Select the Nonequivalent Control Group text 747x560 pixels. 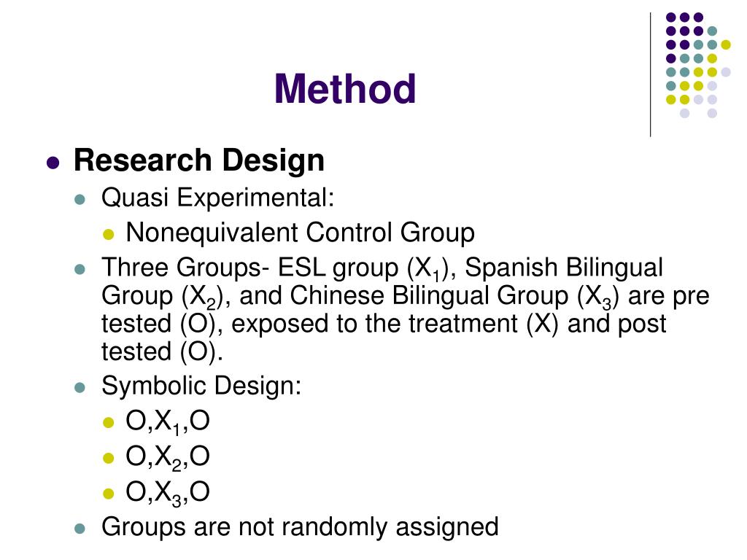(x=300, y=233)
